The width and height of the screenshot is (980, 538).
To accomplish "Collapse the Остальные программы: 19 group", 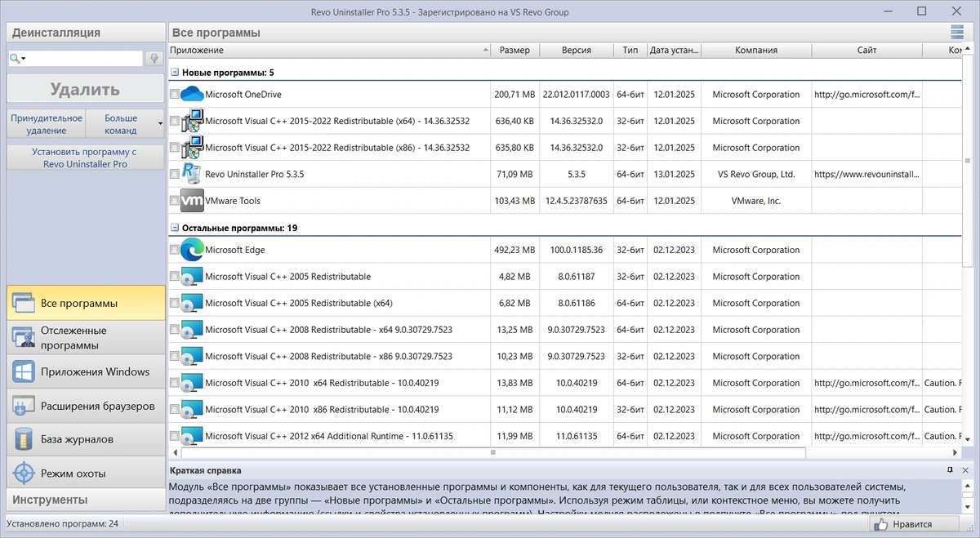I will coord(175,228).
